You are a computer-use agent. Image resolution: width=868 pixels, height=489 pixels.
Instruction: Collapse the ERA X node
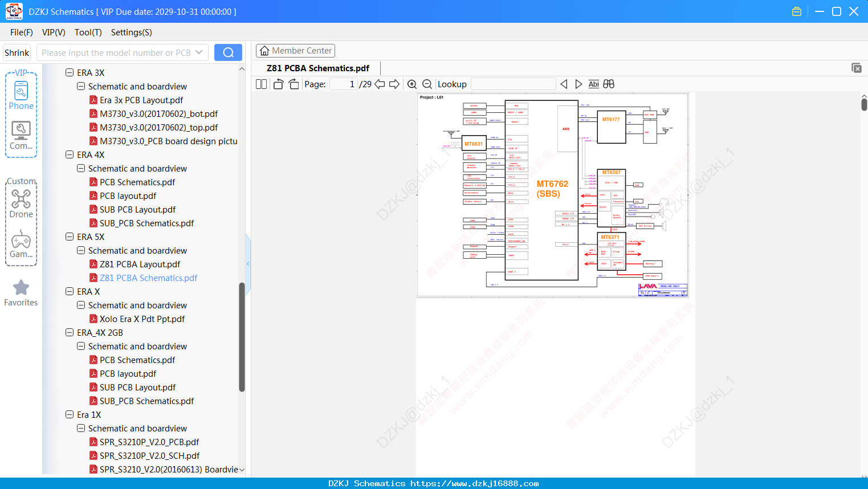tap(70, 291)
